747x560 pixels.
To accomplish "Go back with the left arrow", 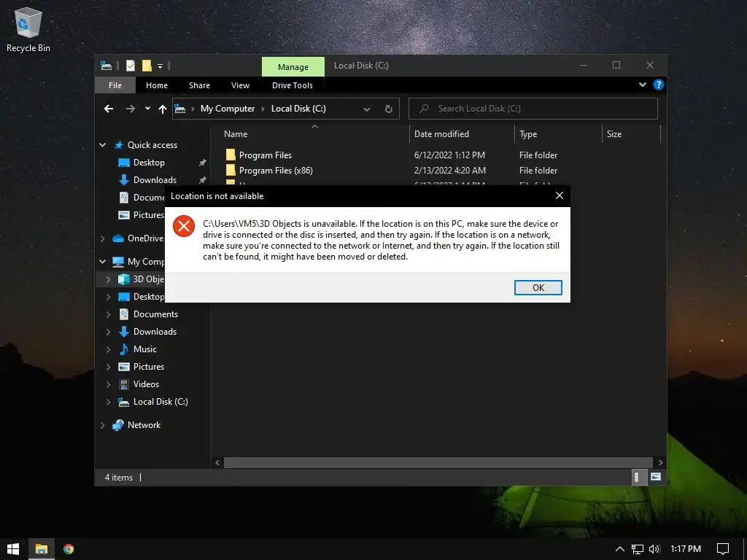I will 109,109.
